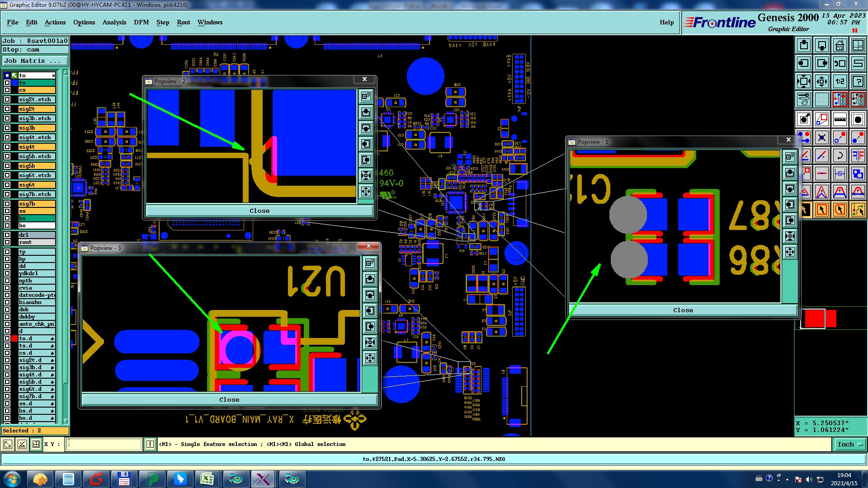Toggle display checkbox for ss layer
Image resolution: width=868 pixels, height=488 pixels.
[x=7, y=211]
